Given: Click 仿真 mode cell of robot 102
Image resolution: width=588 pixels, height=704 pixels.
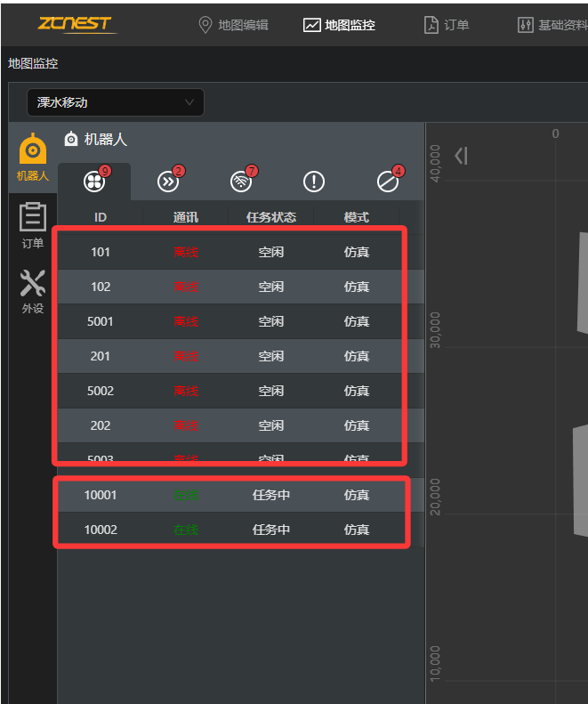Looking at the screenshot, I should tap(357, 287).
